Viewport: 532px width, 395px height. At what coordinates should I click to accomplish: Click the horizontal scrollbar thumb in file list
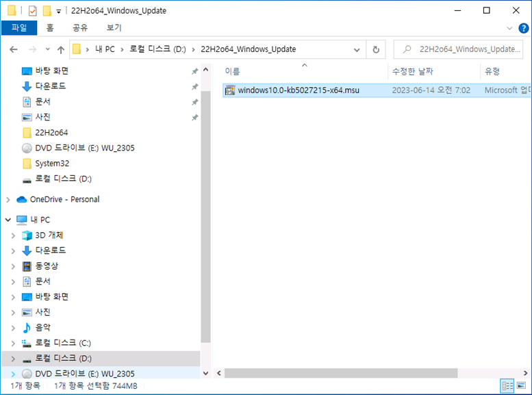coord(341,373)
